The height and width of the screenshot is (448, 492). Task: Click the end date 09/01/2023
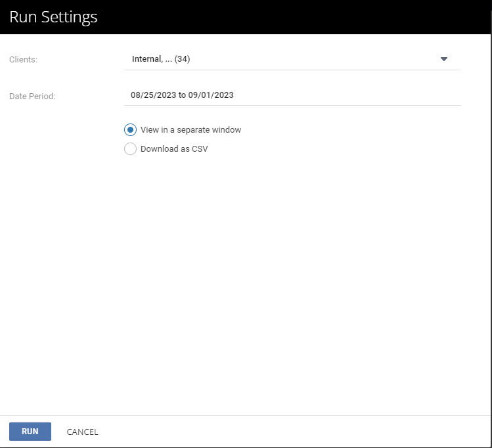pyautogui.click(x=211, y=95)
